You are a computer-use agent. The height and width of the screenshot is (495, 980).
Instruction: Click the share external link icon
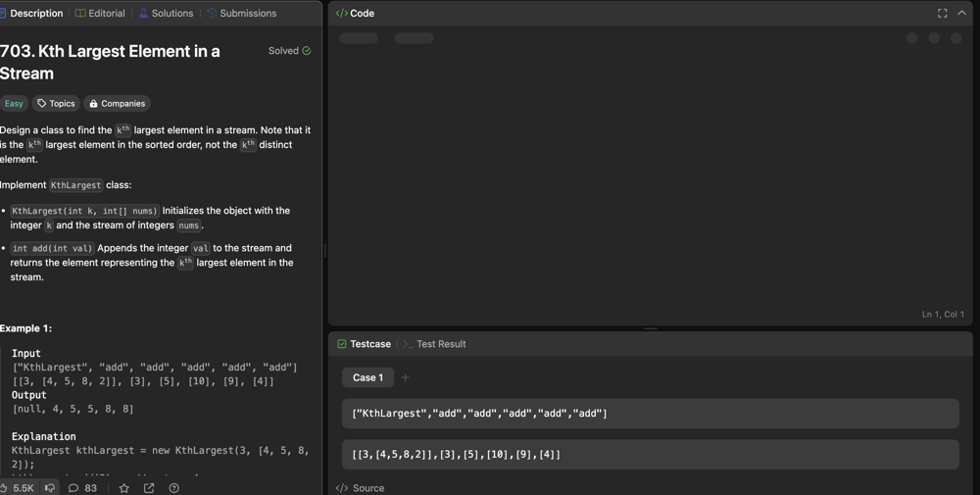[149, 487]
